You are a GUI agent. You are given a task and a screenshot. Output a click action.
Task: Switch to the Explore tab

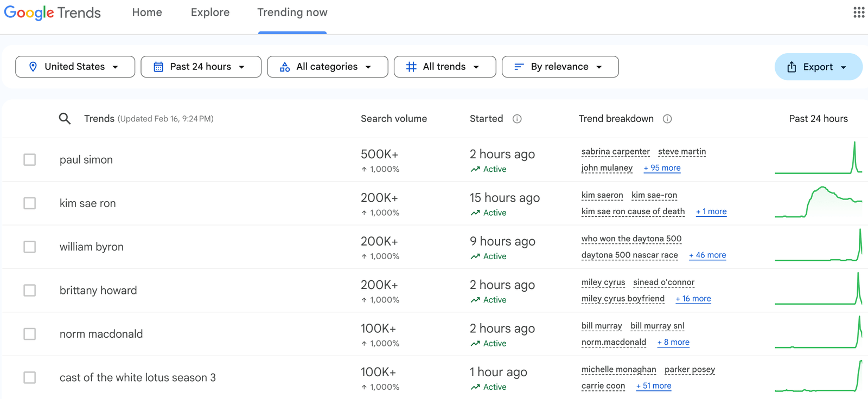pyautogui.click(x=210, y=12)
